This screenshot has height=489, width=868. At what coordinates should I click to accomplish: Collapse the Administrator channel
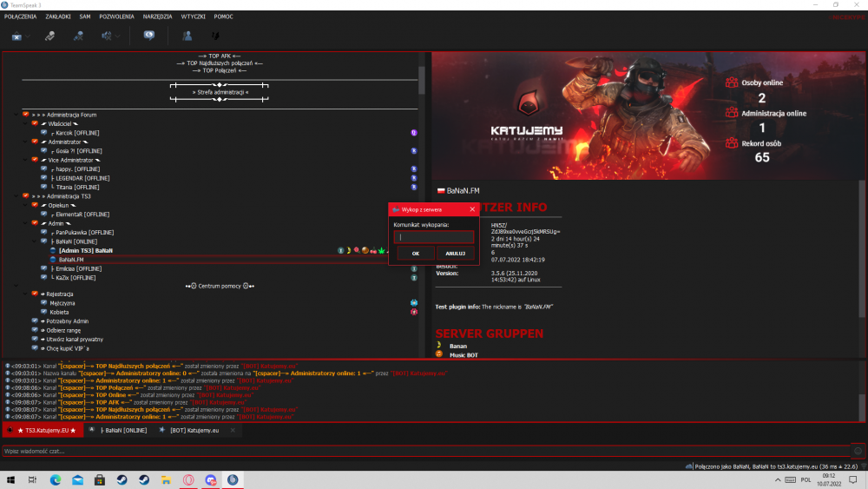click(x=25, y=142)
